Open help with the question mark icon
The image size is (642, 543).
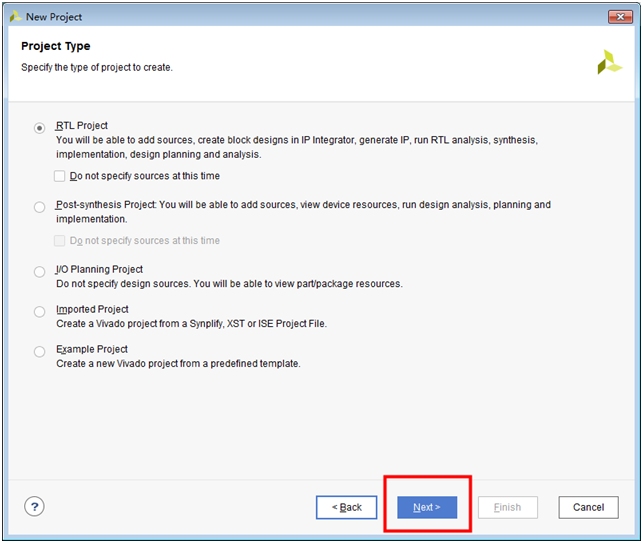pos(34,507)
